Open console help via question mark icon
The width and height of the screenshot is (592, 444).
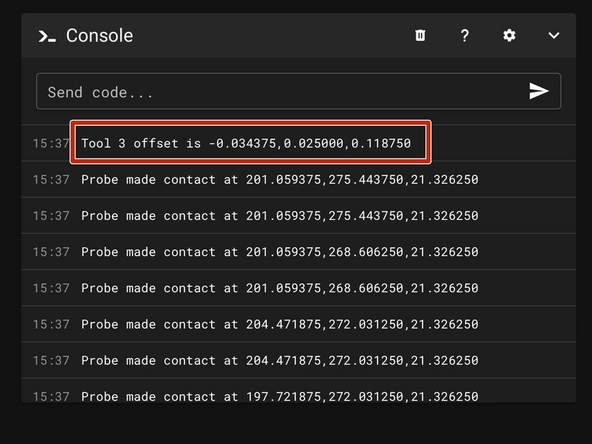465,36
